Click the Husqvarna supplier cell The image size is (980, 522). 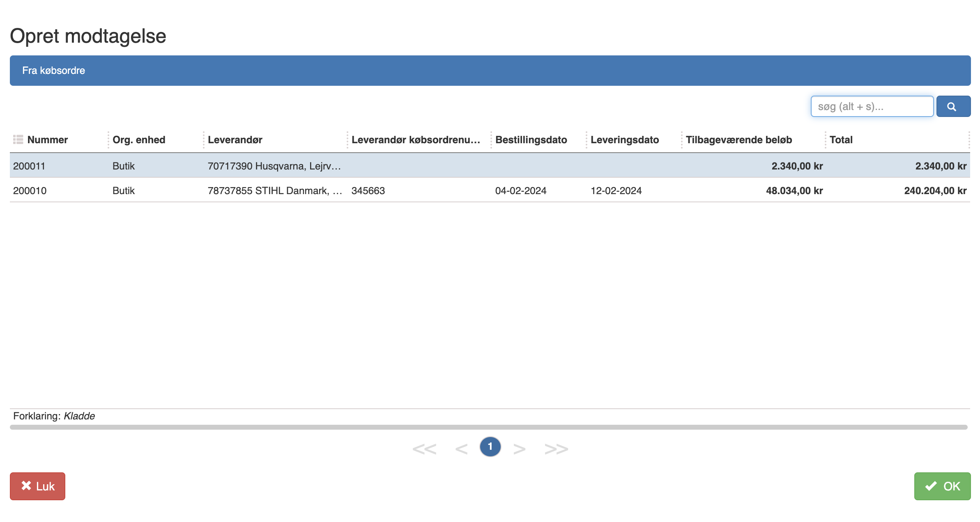pos(274,166)
